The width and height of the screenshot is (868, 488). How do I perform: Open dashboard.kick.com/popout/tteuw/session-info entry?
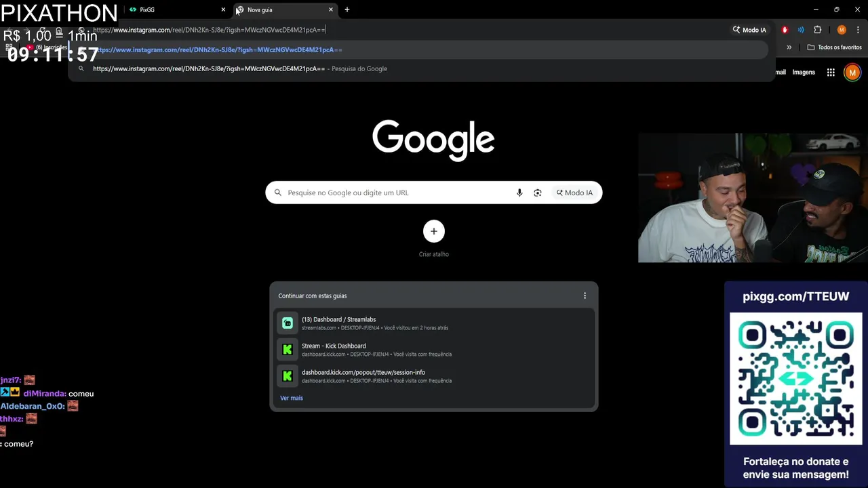pyautogui.click(x=434, y=376)
